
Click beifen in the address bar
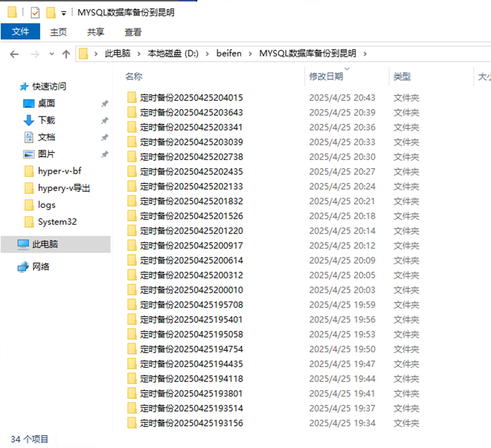pos(229,53)
